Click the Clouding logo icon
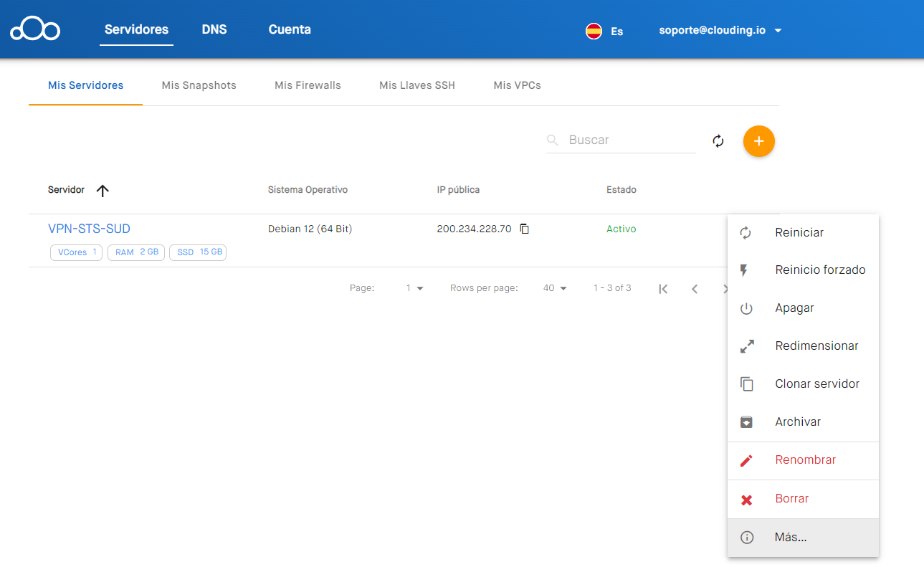Screen dimensions: 924x567 35,29
